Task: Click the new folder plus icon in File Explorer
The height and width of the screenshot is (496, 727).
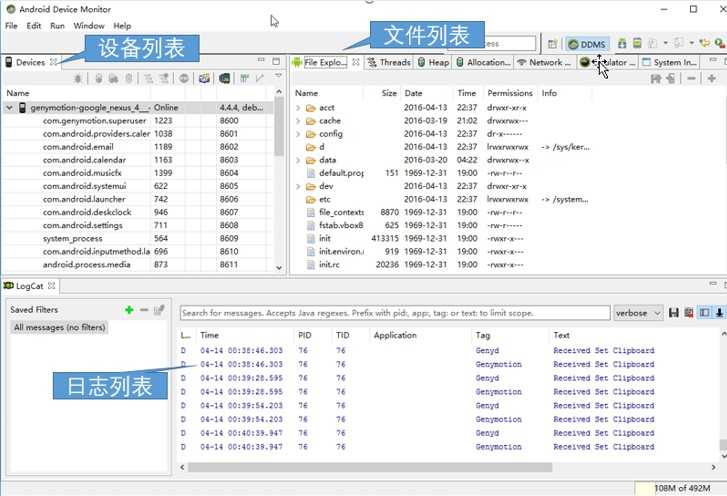Action: pos(712,78)
